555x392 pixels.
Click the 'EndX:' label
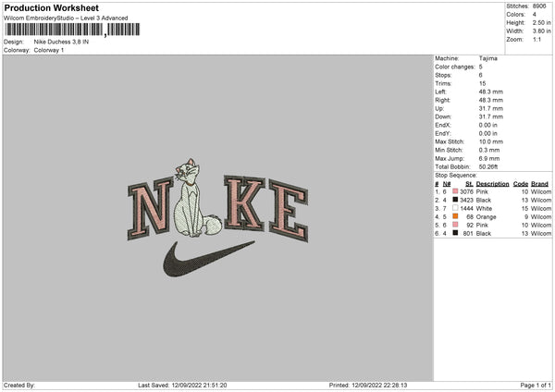coord(443,125)
